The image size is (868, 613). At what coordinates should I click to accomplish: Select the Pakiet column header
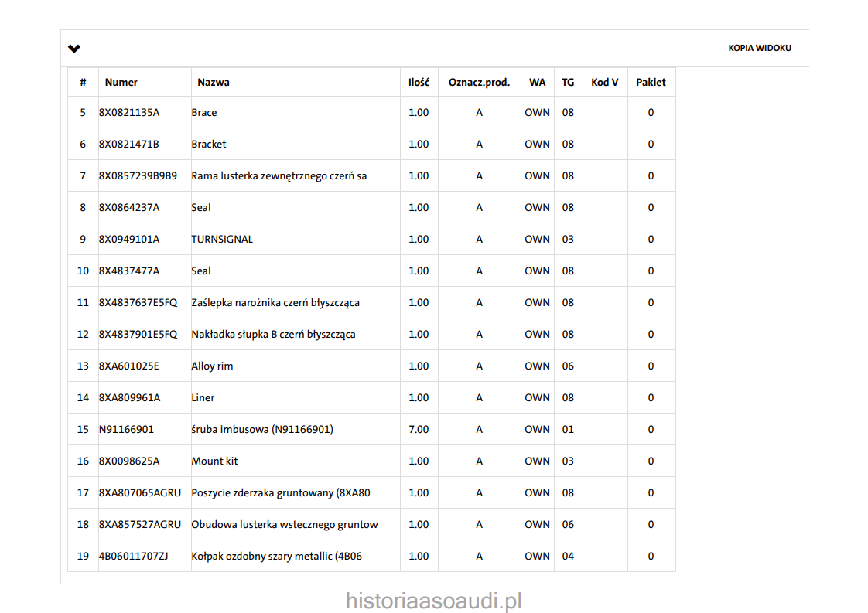651,82
